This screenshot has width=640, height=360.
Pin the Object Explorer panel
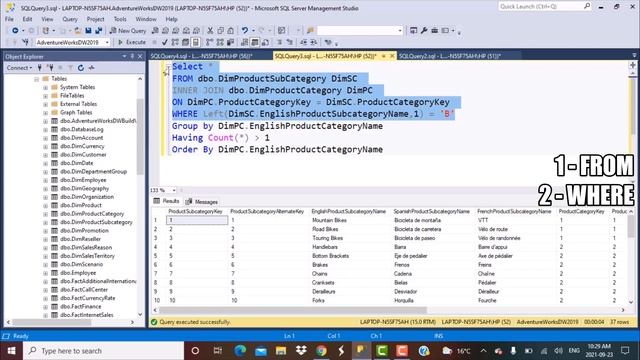click(x=132, y=56)
